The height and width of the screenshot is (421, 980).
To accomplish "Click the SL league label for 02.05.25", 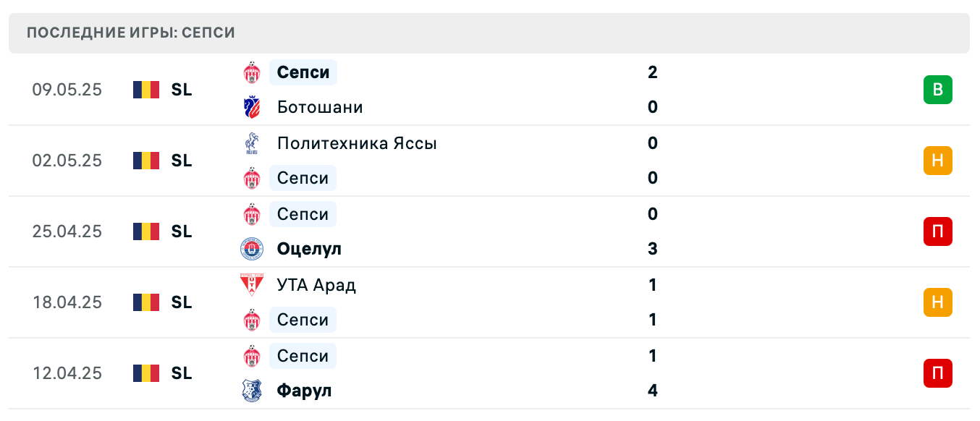I will (181, 161).
